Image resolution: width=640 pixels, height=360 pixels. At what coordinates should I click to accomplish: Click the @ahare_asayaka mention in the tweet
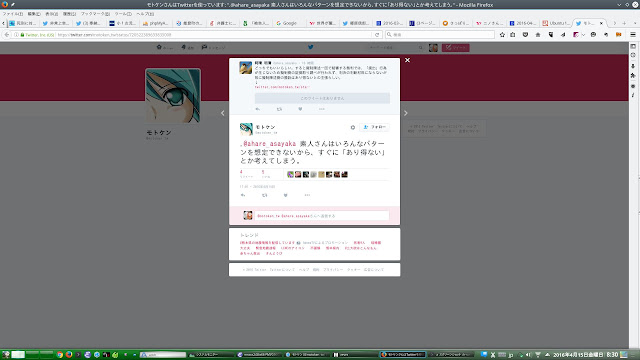tap(269, 144)
